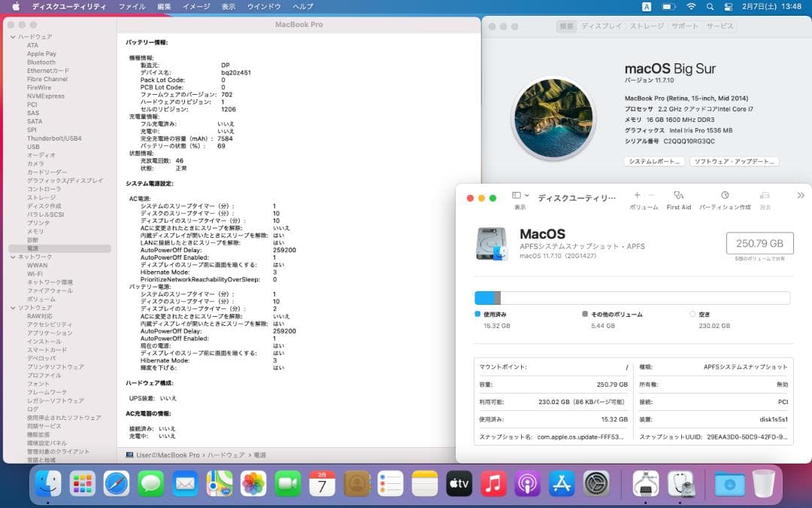Viewport: 812px width, 508px height.
Task: Toggle the sidebar with the 表示 button
Action: 518,195
